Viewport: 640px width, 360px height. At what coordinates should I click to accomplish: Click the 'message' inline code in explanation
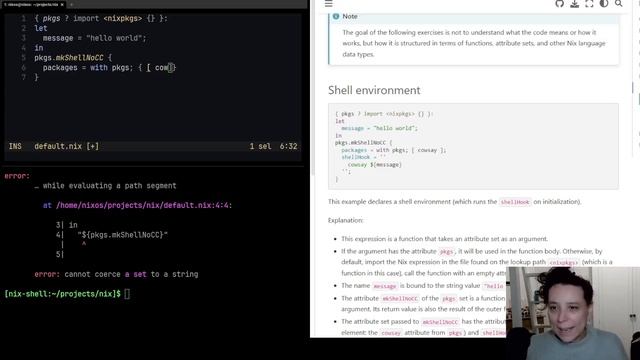(384, 286)
